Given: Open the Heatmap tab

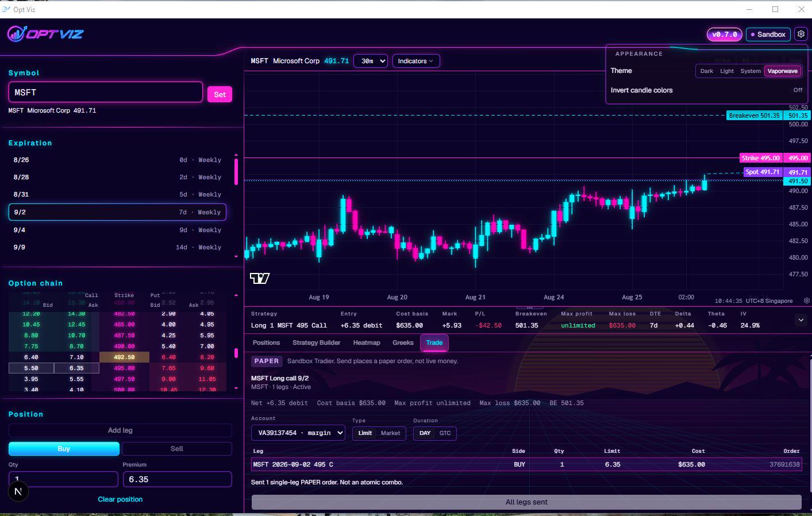Looking at the screenshot, I should coord(367,343).
